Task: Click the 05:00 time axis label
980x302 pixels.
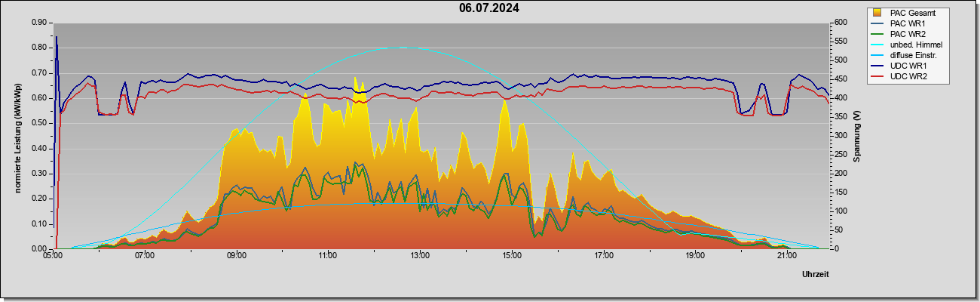Action: tap(53, 255)
